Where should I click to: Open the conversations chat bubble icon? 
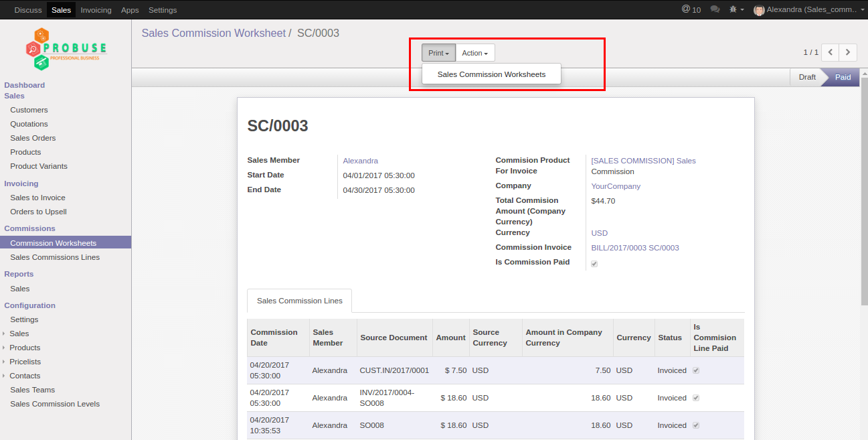(x=715, y=9)
